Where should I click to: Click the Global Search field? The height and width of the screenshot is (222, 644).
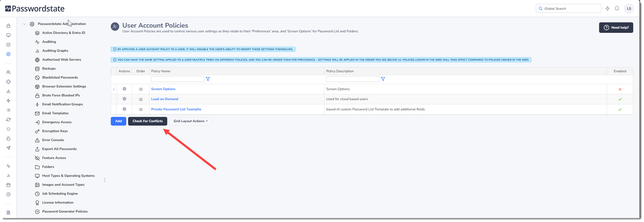click(569, 8)
